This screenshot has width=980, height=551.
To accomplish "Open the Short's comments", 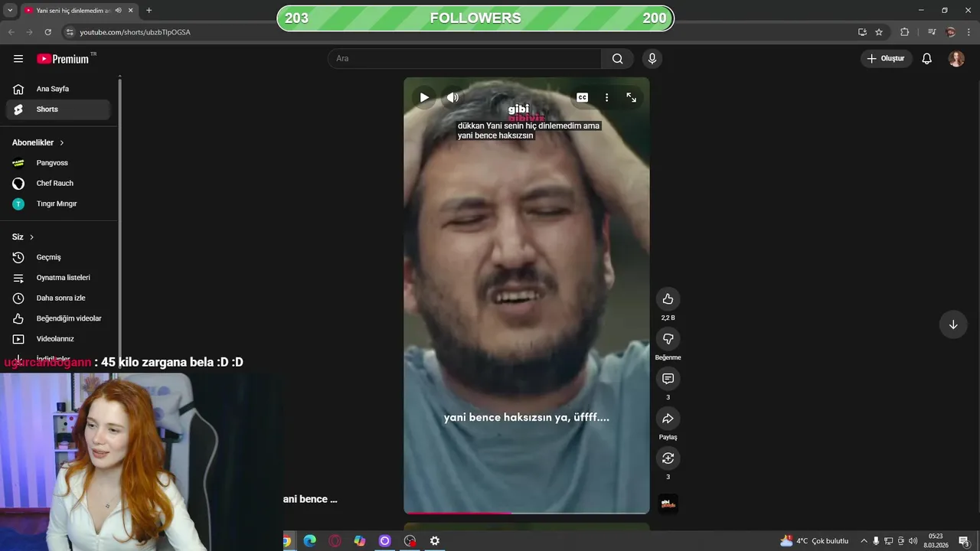I will (668, 379).
